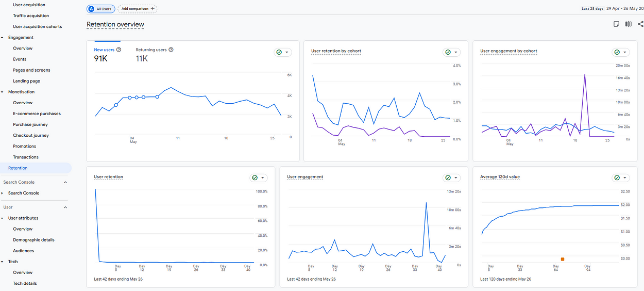
Task: Open data quality dropdown on Average 120d value
Action: [x=625, y=178]
